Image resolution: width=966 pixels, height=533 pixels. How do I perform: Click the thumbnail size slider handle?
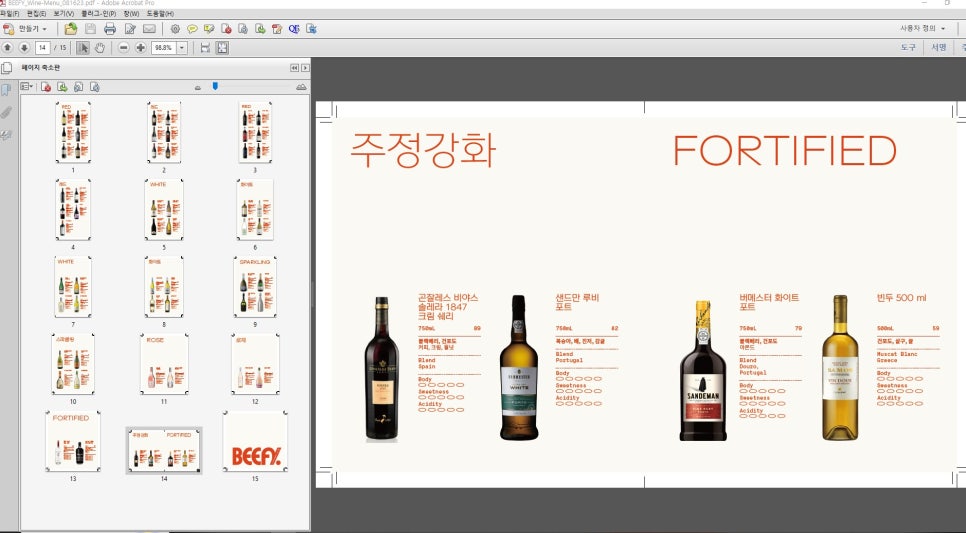(x=215, y=87)
